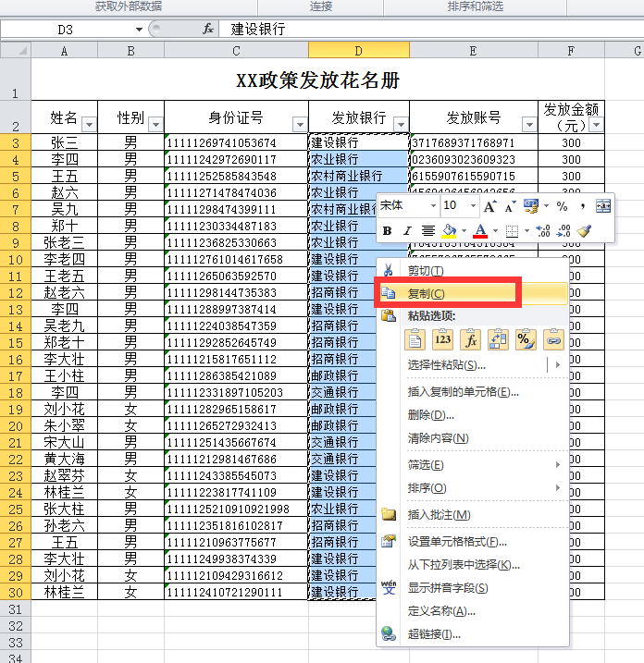
Task: Toggle bold in the mini toolbar
Action: tap(387, 231)
